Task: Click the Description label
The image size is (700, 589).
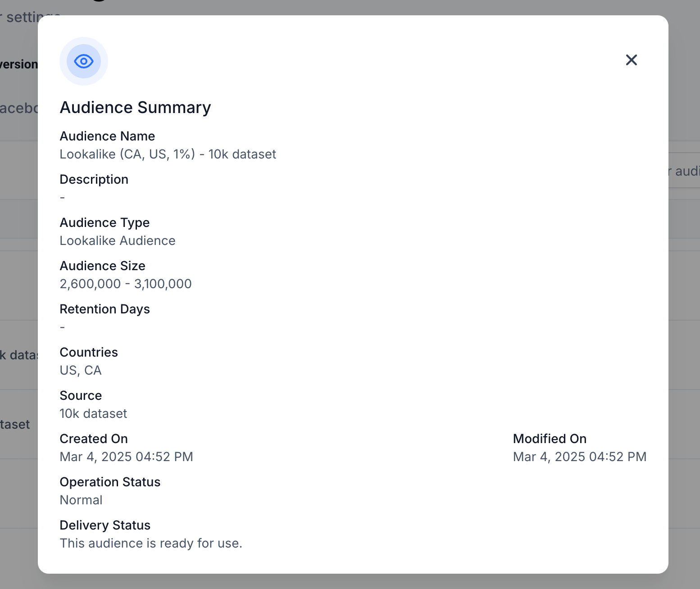Action: (x=94, y=179)
